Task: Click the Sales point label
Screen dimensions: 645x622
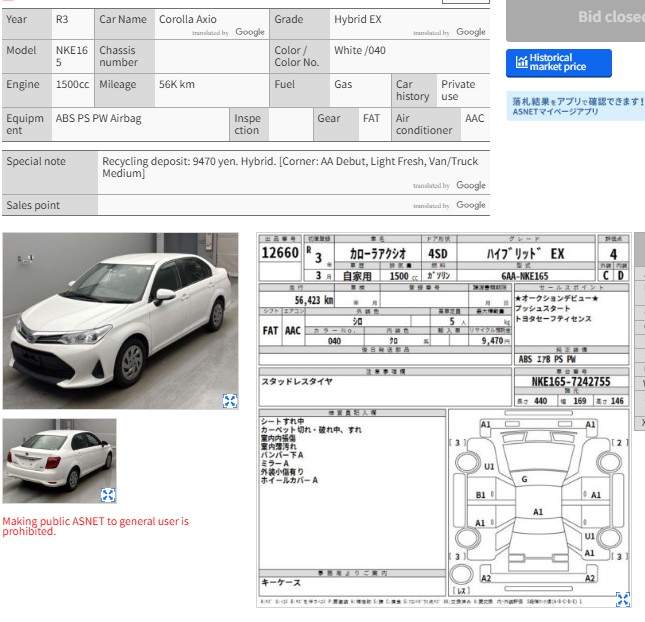Action: [33, 205]
